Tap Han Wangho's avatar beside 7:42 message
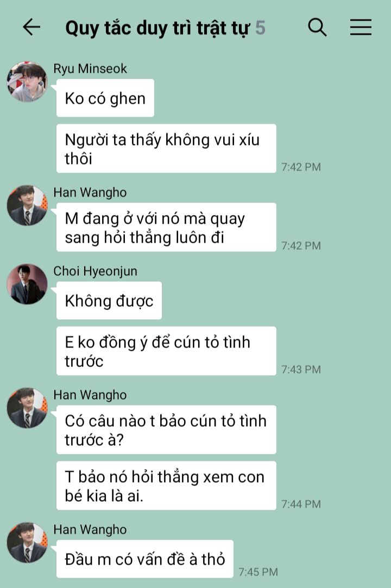 pos(27,205)
